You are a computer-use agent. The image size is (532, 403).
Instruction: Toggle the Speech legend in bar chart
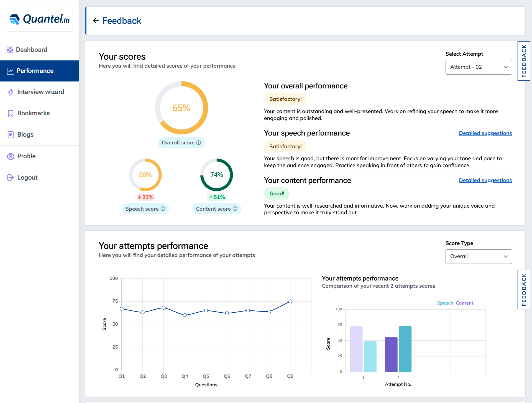point(445,303)
